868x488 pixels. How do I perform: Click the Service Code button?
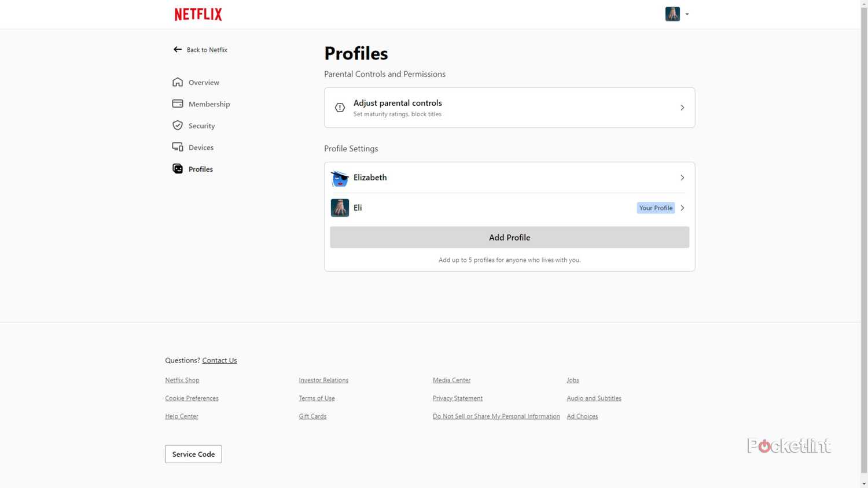193,454
